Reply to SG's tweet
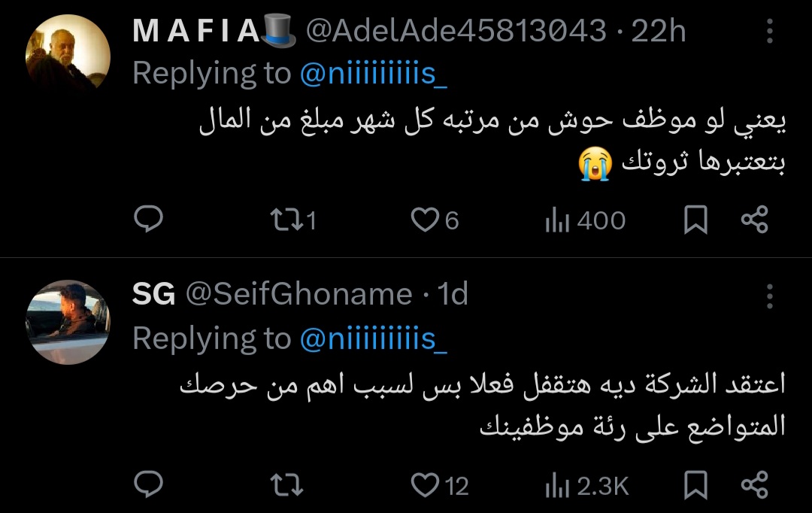 click(149, 485)
